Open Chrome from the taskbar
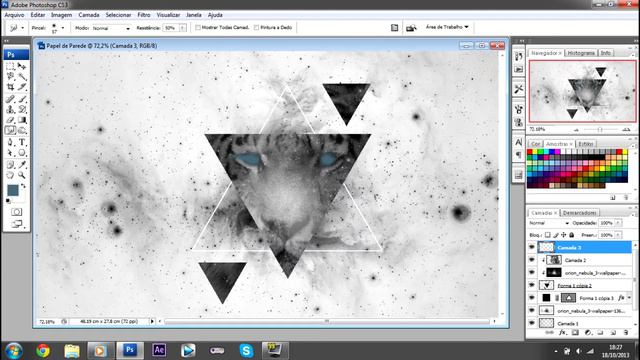This screenshot has height=360, width=640. tap(43, 351)
